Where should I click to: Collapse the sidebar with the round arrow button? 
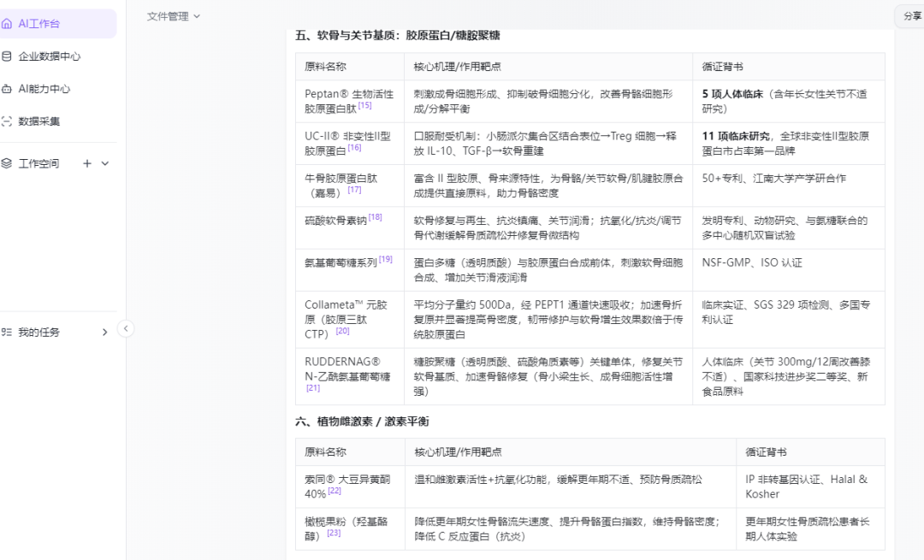click(126, 328)
